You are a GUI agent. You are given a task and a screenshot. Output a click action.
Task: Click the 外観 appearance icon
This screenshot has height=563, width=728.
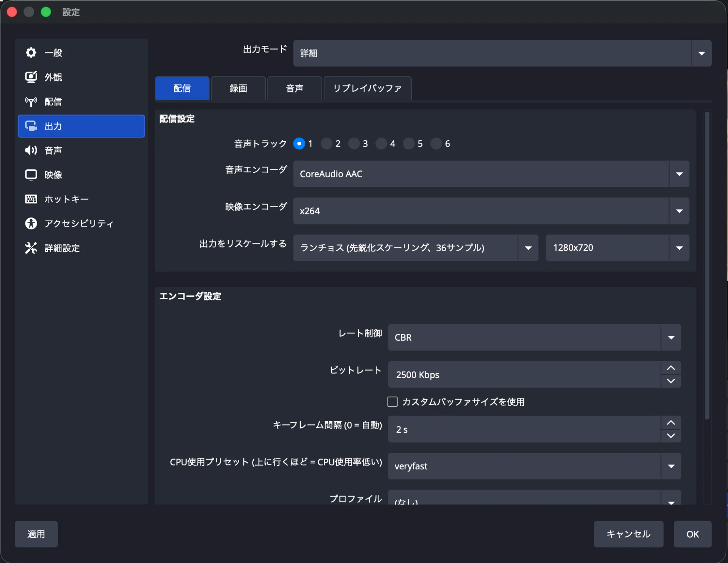(x=31, y=77)
